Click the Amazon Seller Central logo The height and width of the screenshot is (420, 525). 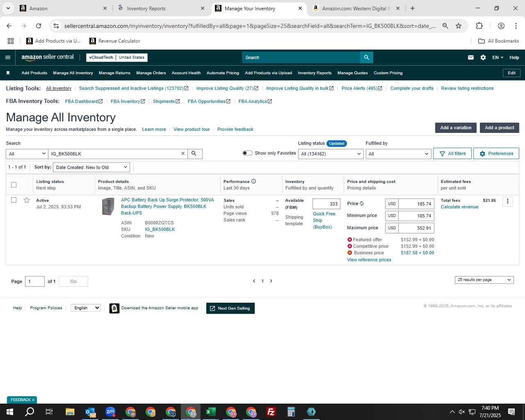point(48,57)
